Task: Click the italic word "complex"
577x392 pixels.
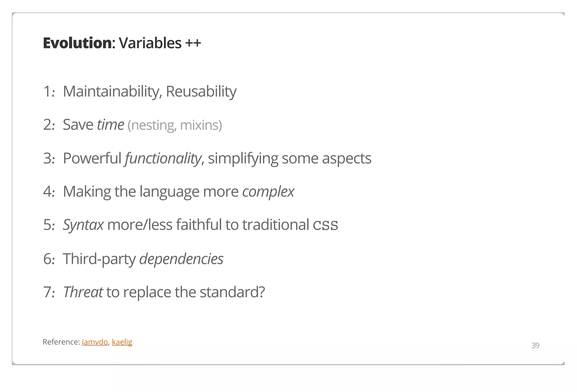Action: point(268,192)
